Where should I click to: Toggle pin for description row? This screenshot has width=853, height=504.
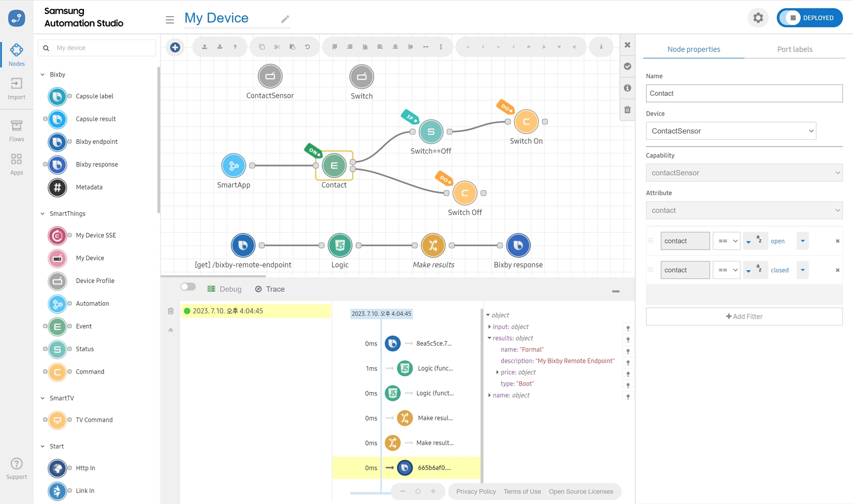tap(628, 362)
